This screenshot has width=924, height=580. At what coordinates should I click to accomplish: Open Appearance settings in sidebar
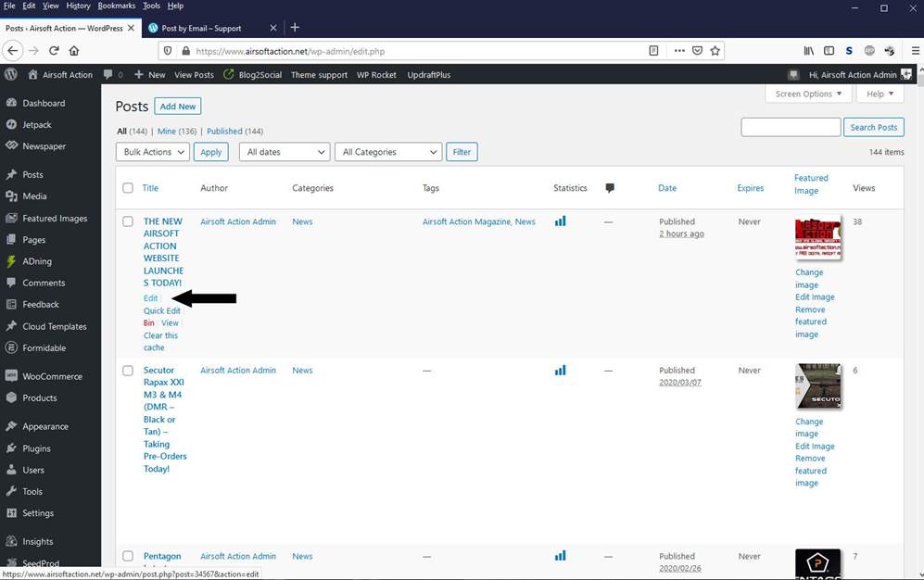pyautogui.click(x=45, y=426)
